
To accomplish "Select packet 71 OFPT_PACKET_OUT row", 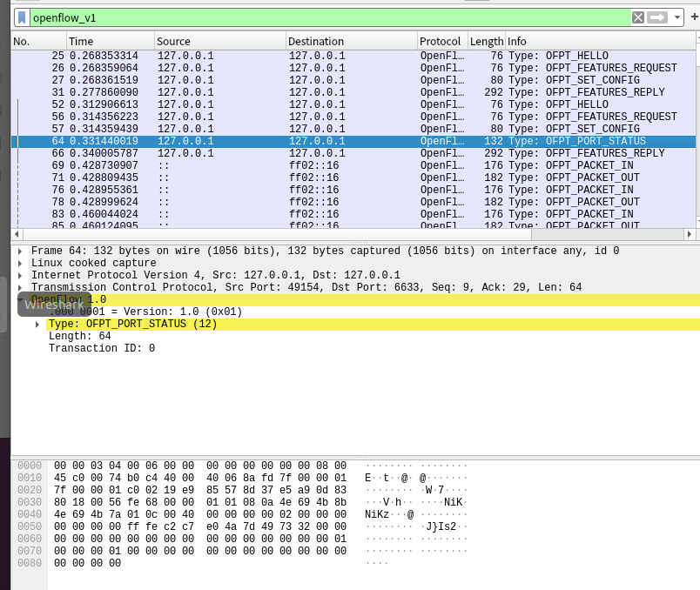I will tap(353, 178).
